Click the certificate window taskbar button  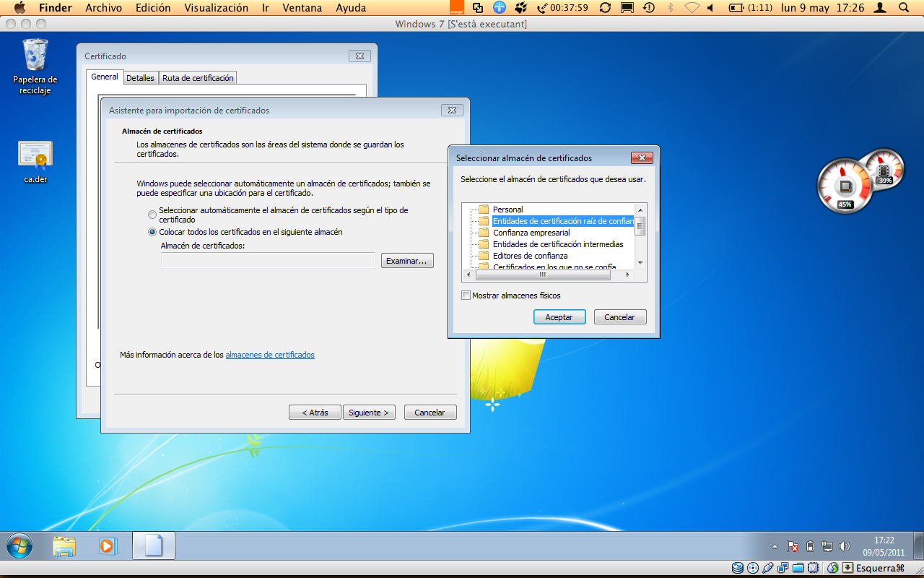154,546
